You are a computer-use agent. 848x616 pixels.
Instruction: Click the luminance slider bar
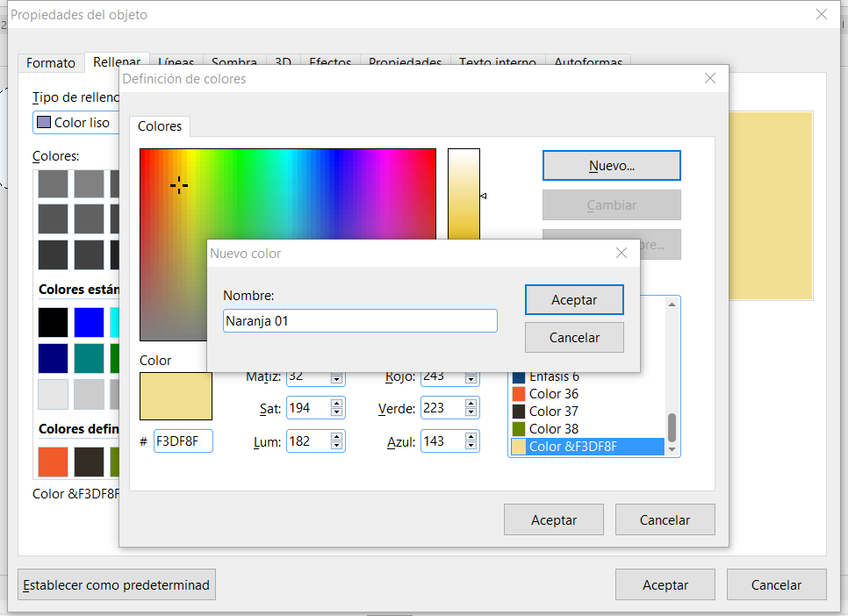tap(464, 193)
